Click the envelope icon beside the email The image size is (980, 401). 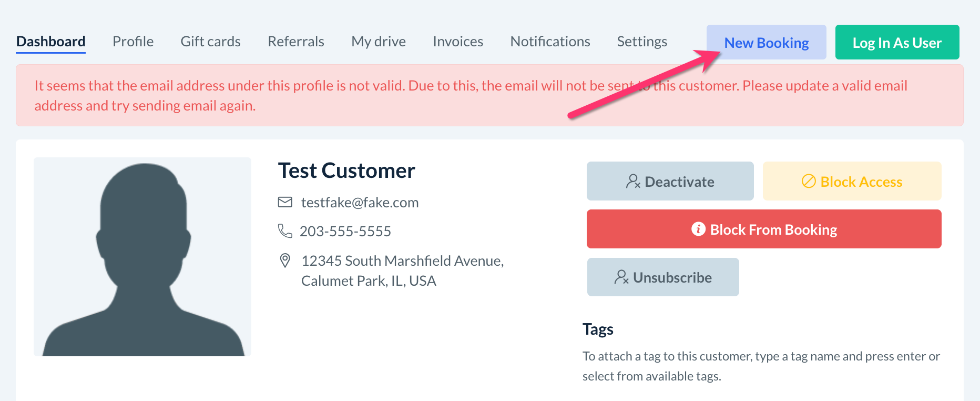[285, 202]
